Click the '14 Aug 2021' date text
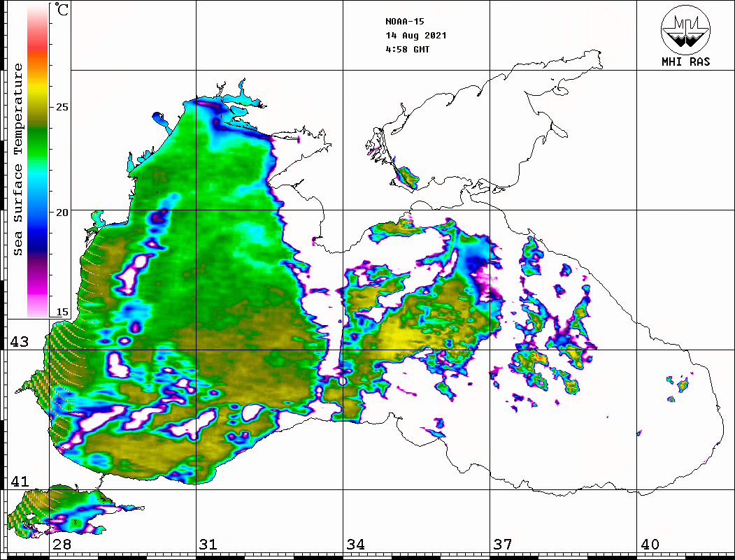The image size is (735, 560). [416, 36]
